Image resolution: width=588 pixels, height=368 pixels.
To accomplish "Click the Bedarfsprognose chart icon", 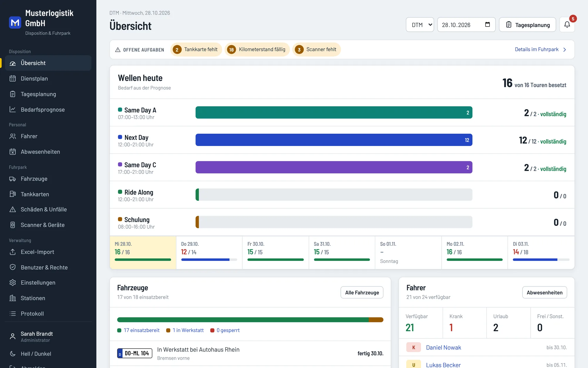I will pyautogui.click(x=13, y=110).
